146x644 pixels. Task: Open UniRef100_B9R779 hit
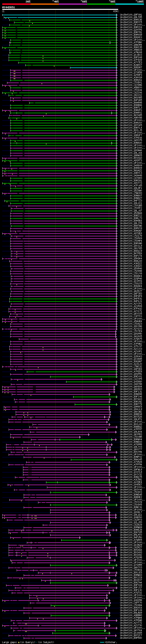click(x=131, y=404)
